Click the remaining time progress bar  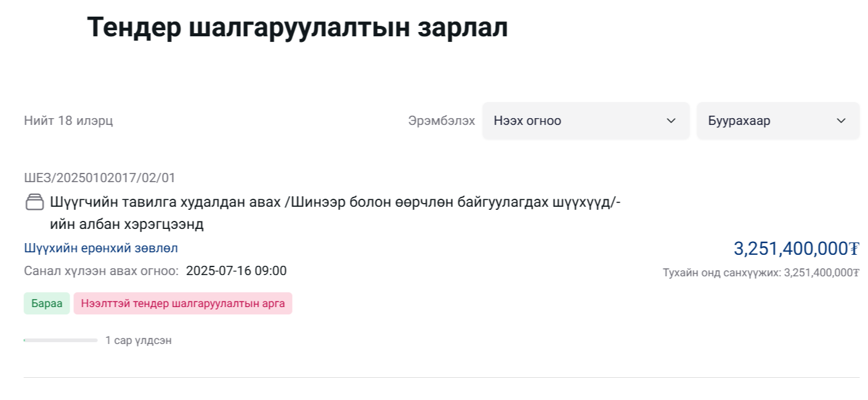[x=60, y=340]
